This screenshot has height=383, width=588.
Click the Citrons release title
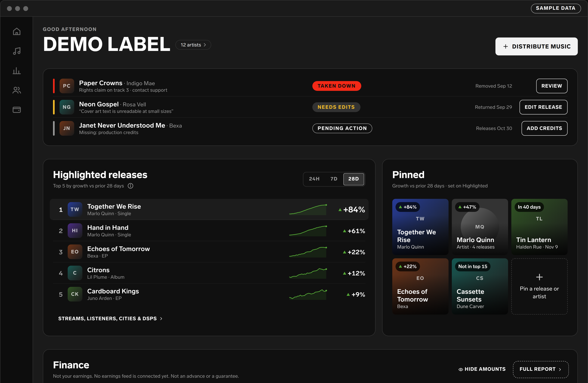click(x=98, y=270)
